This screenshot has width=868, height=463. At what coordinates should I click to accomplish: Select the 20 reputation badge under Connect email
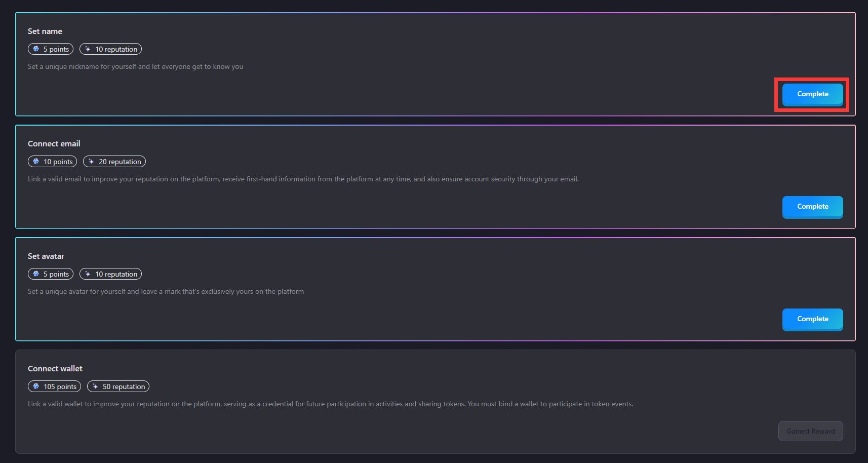click(x=114, y=162)
